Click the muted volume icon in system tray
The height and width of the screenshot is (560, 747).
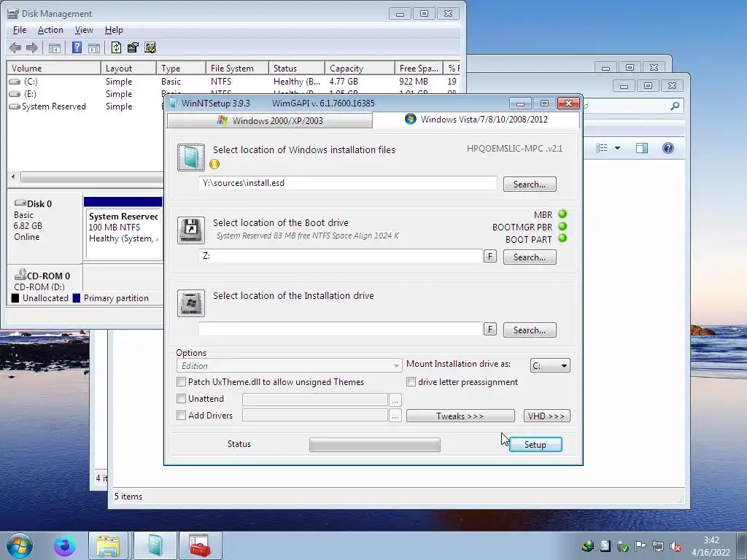pyautogui.click(x=676, y=546)
